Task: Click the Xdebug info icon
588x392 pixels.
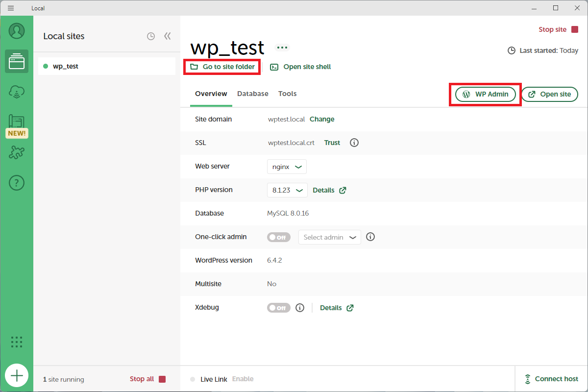Action: click(x=300, y=308)
